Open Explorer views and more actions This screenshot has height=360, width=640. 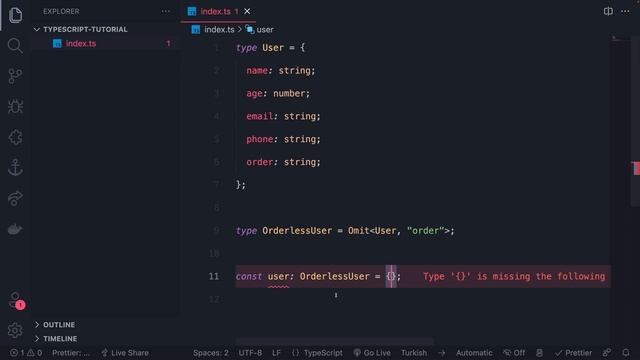165,11
